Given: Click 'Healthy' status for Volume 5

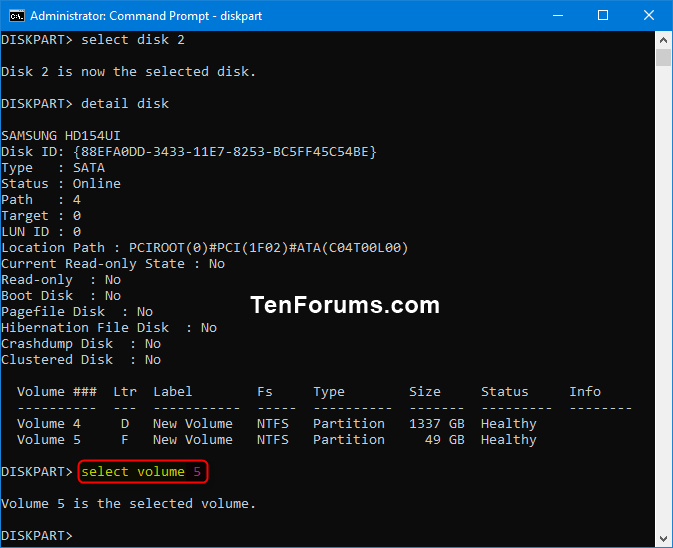Looking at the screenshot, I should pos(509,440).
